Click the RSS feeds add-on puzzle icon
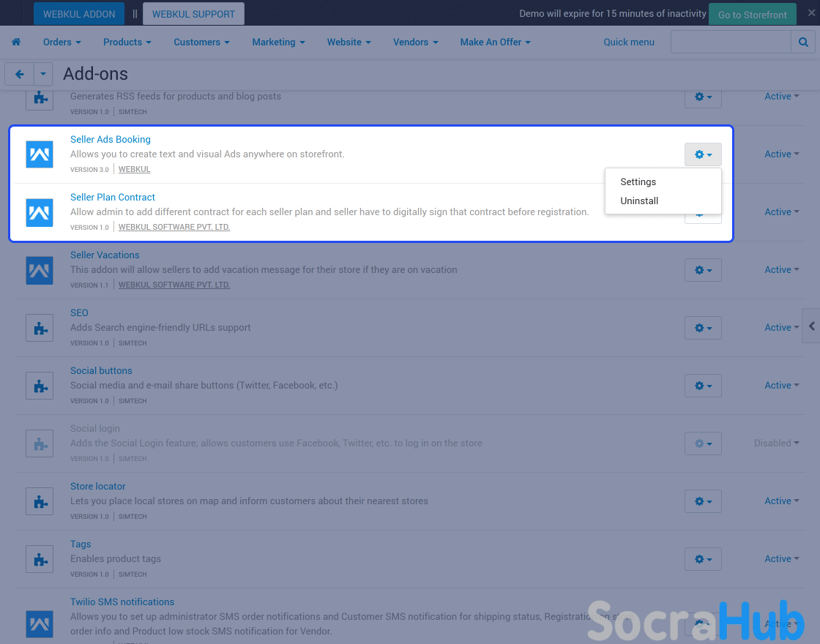The width and height of the screenshot is (820, 644). [x=40, y=98]
